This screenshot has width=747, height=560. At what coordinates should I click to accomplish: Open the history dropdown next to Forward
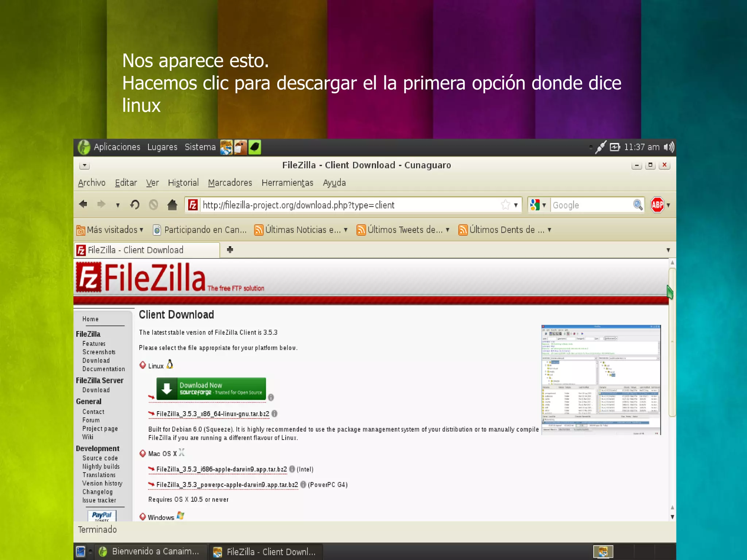tap(117, 205)
